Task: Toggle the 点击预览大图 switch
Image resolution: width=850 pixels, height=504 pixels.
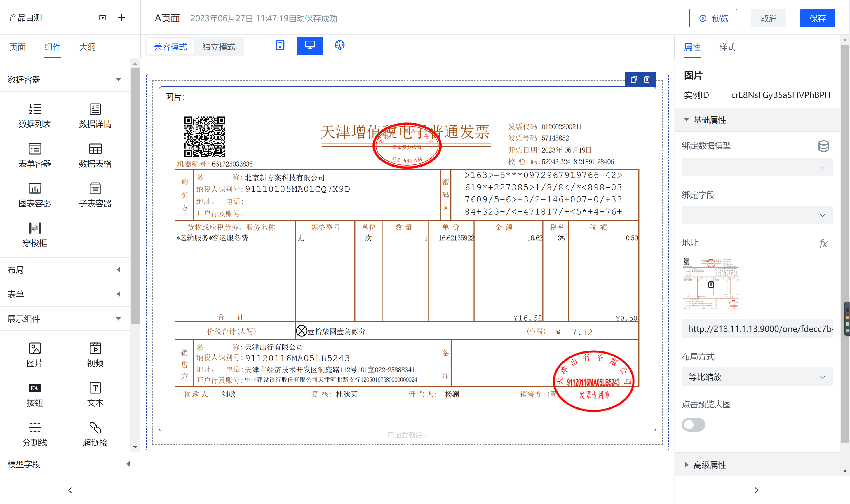Action: (x=693, y=425)
